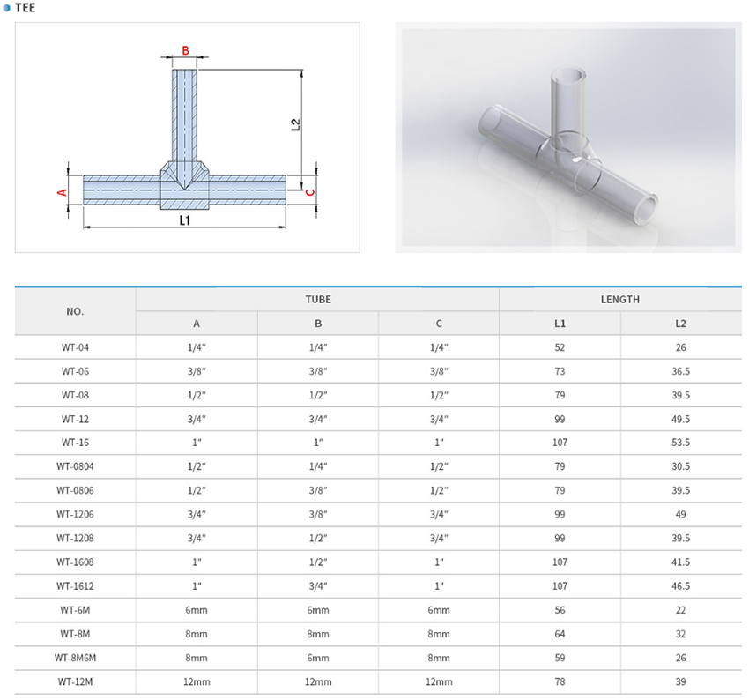749x700 pixels.
Task: Click the L1 label in the drawing
Action: 185,220
